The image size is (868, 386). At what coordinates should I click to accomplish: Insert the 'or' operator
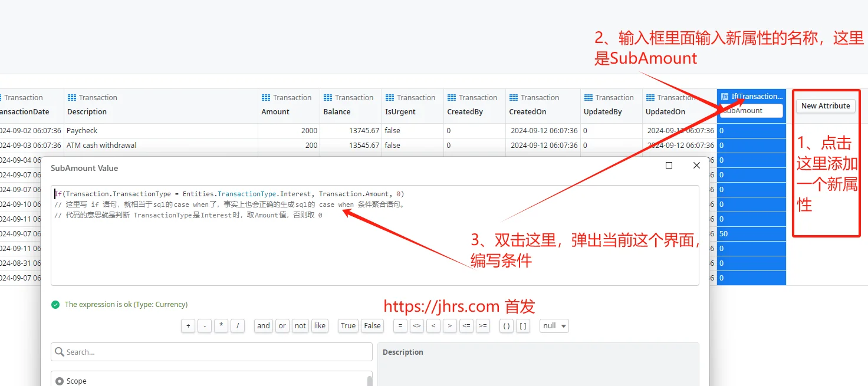tap(282, 326)
